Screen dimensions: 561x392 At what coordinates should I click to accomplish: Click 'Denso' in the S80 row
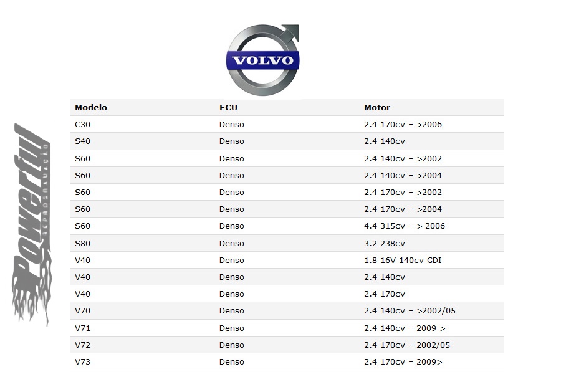point(232,244)
